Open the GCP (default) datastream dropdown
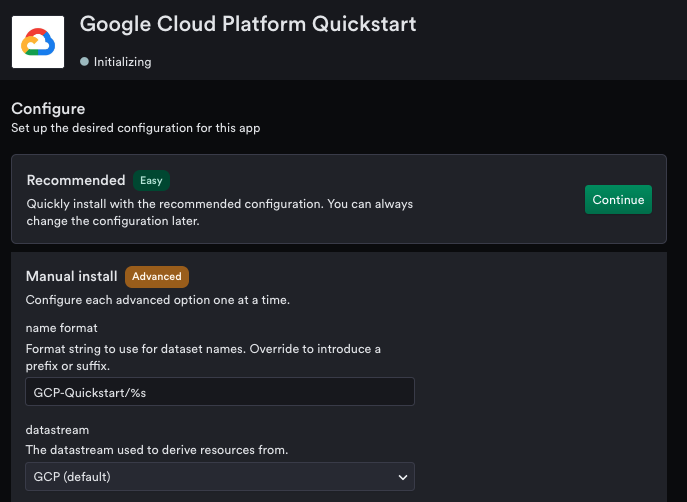687x502 pixels. tap(220, 477)
